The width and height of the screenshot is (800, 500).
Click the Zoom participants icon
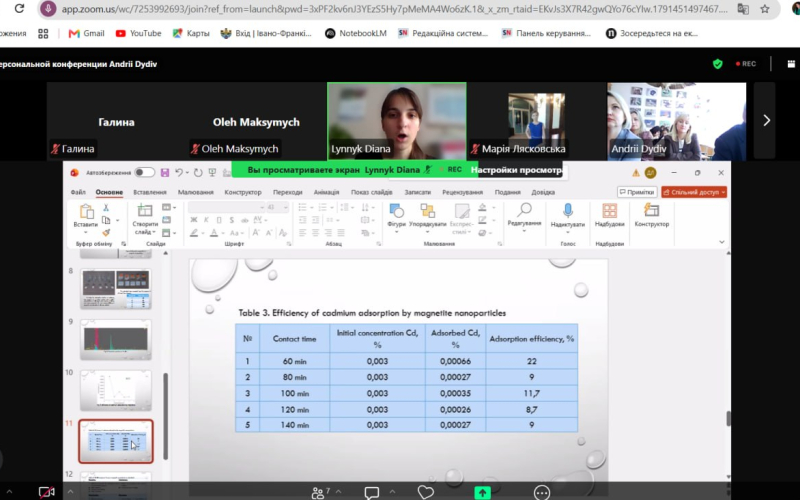coord(318,493)
